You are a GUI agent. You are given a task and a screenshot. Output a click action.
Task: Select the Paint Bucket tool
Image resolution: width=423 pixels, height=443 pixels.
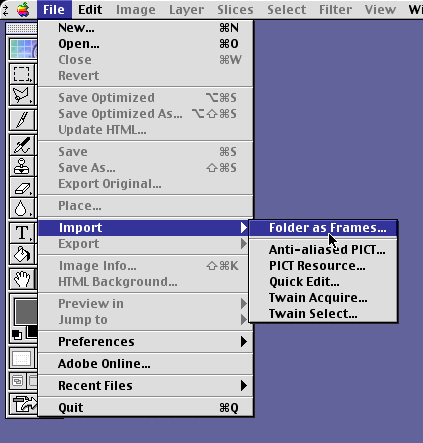coord(22,254)
